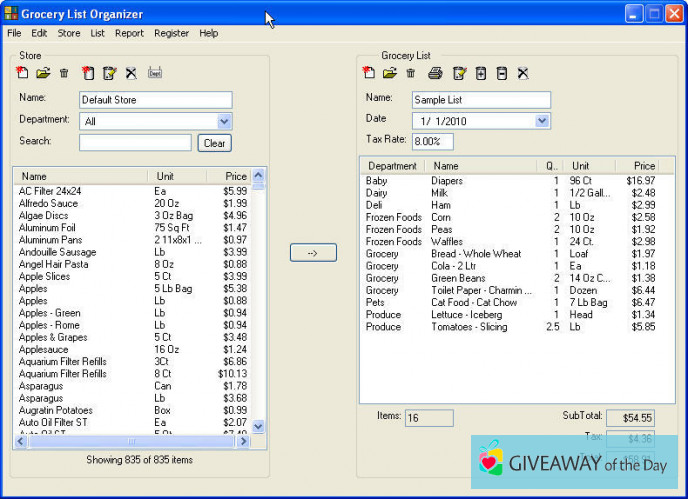Image resolution: width=688 pixels, height=499 pixels.
Task: Print the grocery list using printer icon
Action: [x=435, y=73]
